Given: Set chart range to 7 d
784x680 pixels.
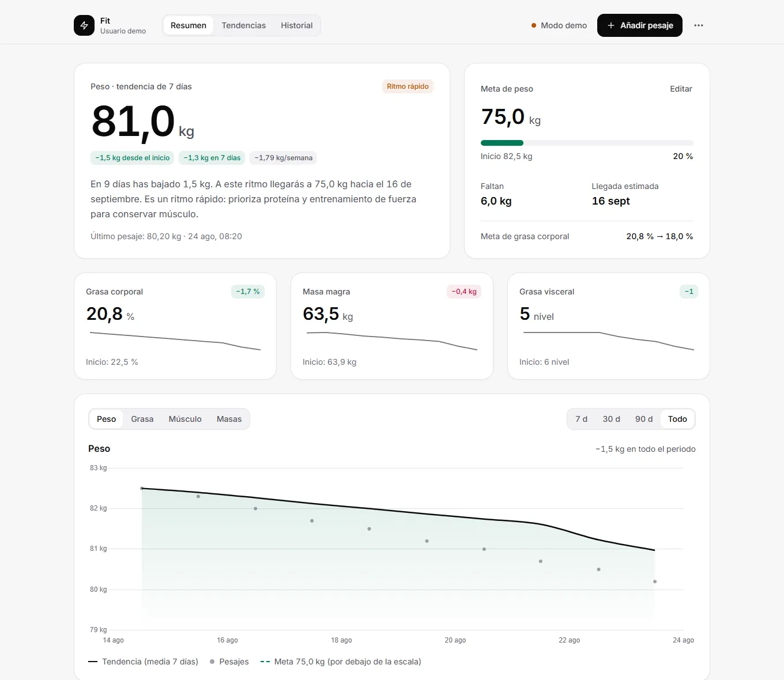Looking at the screenshot, I should pyautogui.click(x=582, y=419).
